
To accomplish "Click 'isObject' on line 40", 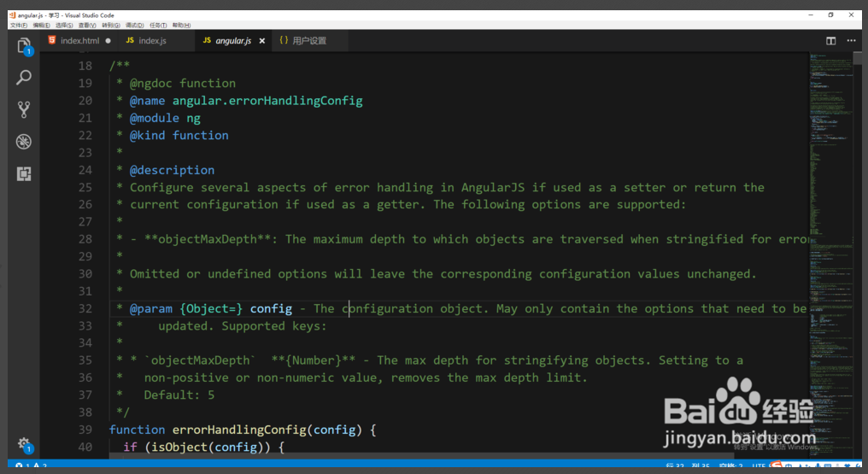I will point(179,447).
